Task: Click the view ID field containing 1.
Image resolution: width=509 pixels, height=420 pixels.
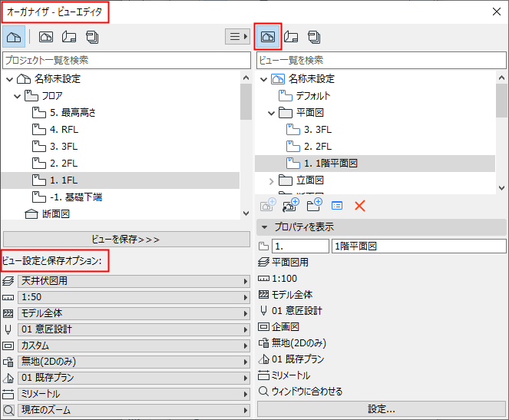Action: coord(301,246)
